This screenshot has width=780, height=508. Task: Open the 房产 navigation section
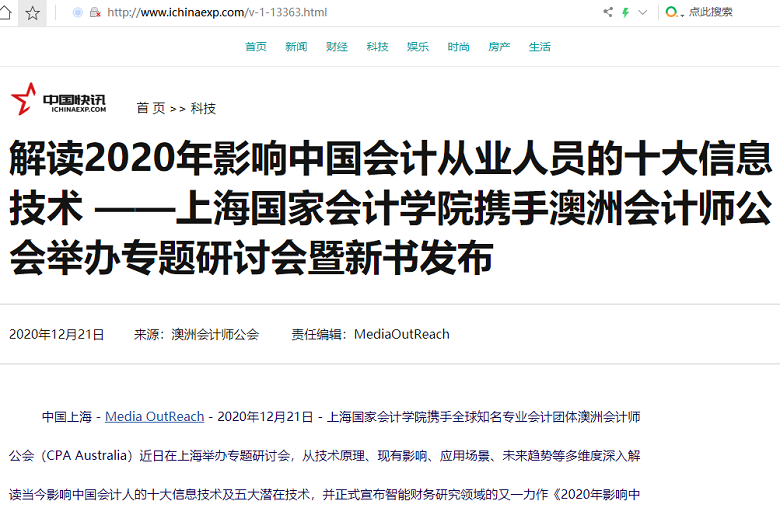tap(499, 47)
